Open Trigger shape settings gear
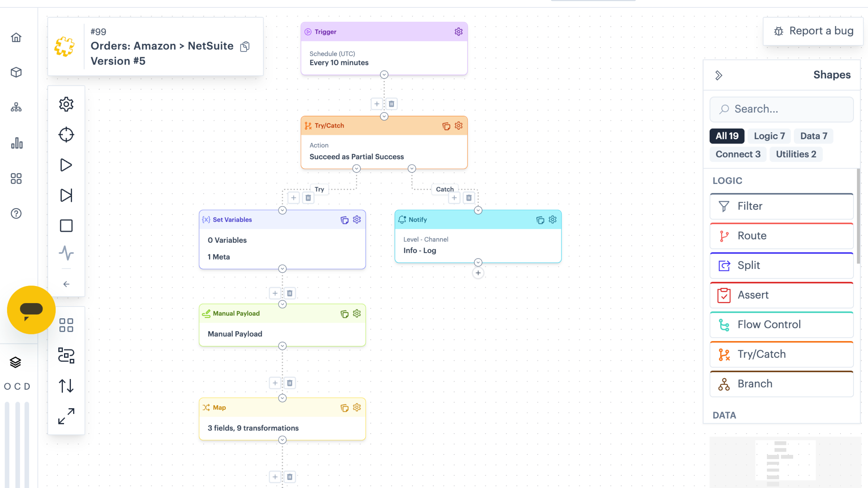The image size is (868, 488). [x=458, y=32]
